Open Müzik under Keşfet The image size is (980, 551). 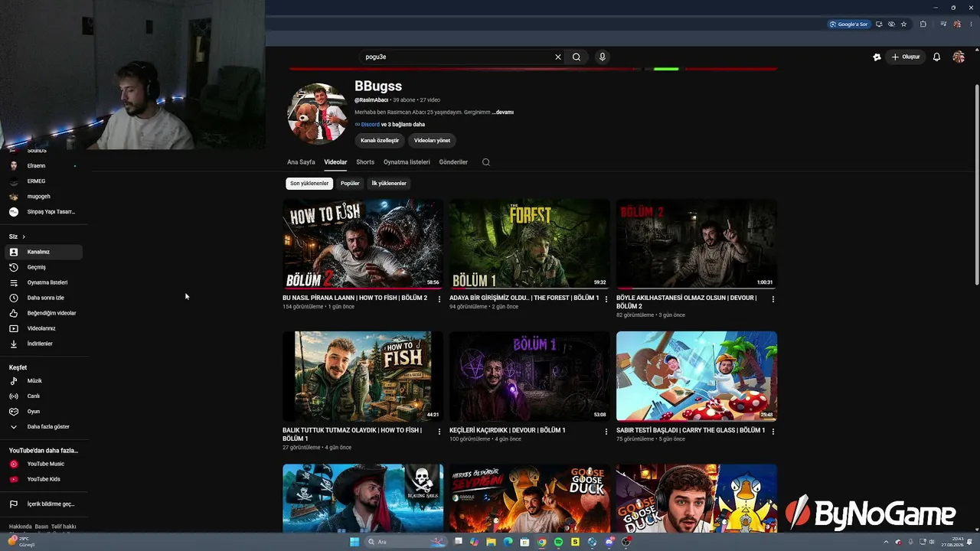click(42, 380)
